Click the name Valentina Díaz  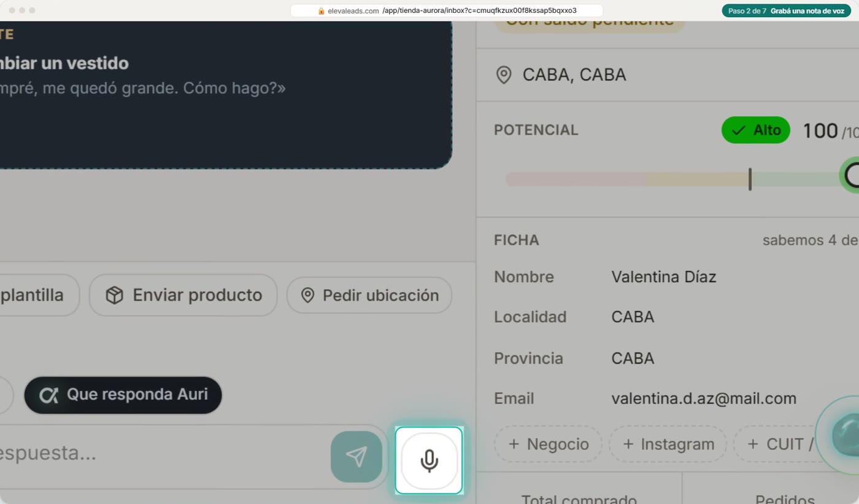click(664, 277)
